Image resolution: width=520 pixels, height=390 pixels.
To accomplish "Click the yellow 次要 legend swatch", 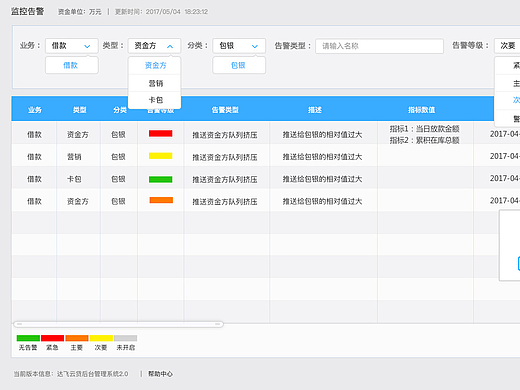I will pyautogui.click(x=101, y=338).
